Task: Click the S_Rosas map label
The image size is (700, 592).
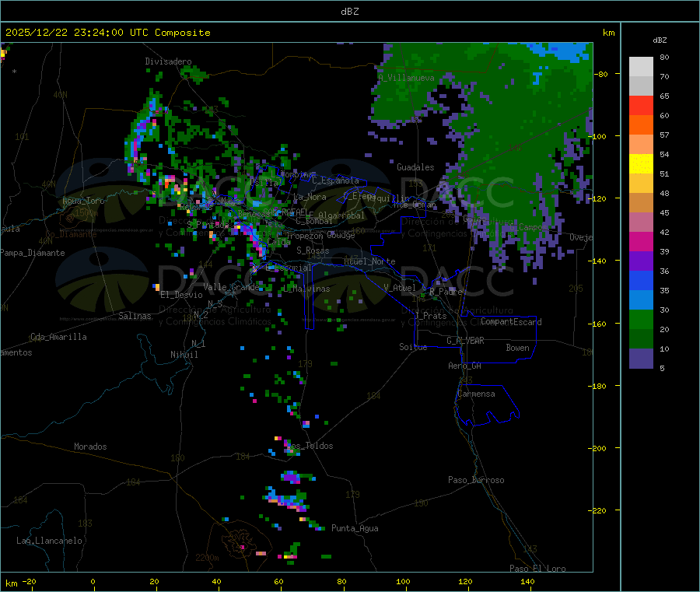Action: point(313,251)
